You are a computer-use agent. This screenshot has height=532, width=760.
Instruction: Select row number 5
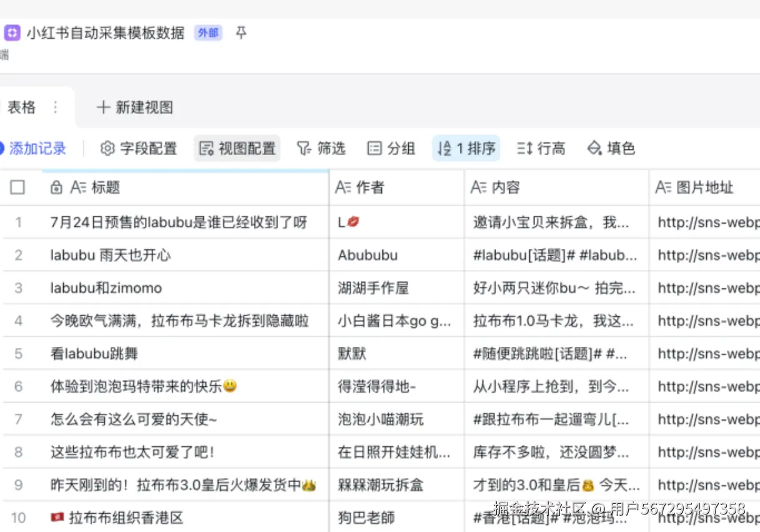click(19, 354)
